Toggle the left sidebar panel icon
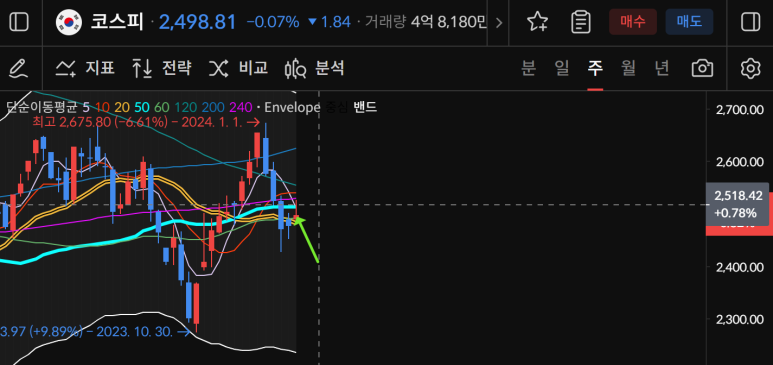Viewport: 773px width, 365px height. coord(19,22)
